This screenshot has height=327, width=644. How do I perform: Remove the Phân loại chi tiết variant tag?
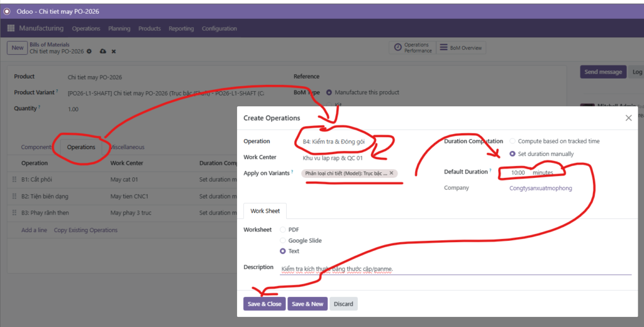point(391,173)
